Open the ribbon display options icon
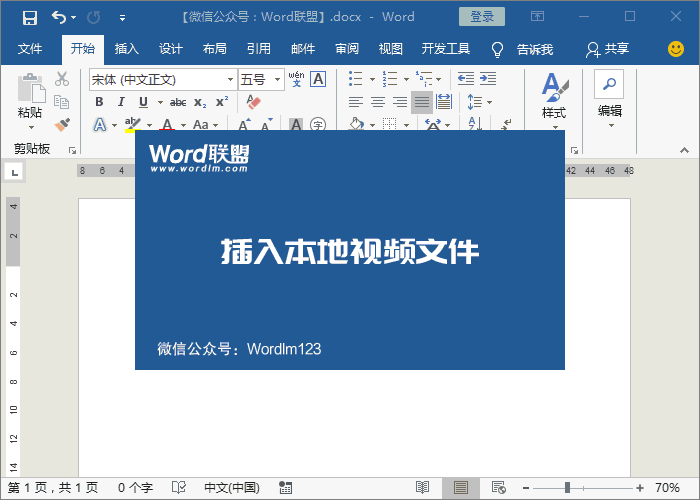 [x=537, y=17]
